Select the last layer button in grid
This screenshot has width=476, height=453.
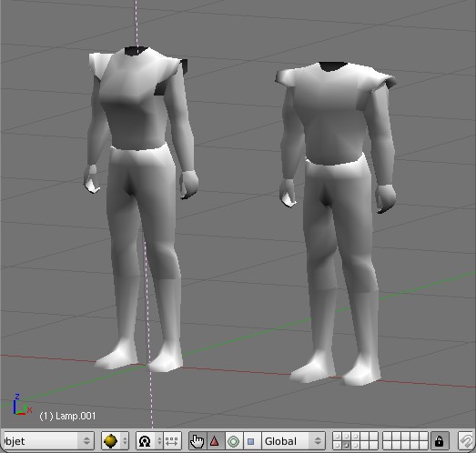(x=423, y=445)
